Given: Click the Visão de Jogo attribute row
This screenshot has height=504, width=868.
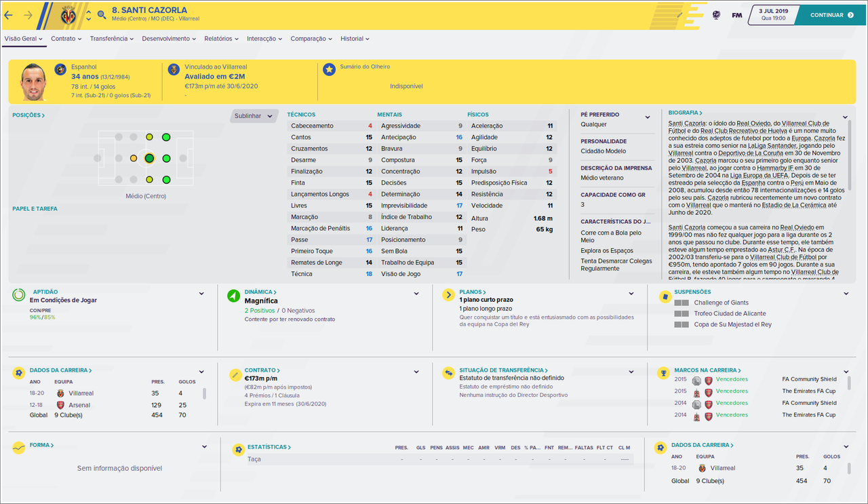Looking at the screenshot, I should tap(420, 274).
